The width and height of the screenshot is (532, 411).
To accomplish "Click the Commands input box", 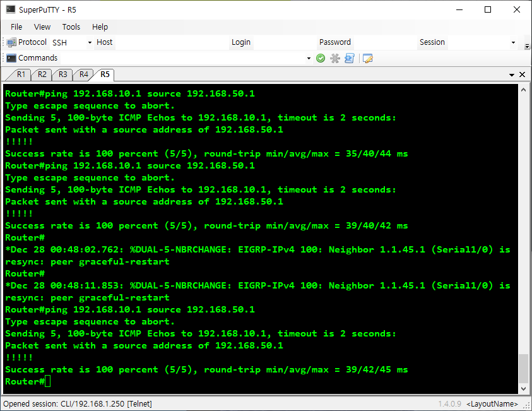I will pos(182,58).
